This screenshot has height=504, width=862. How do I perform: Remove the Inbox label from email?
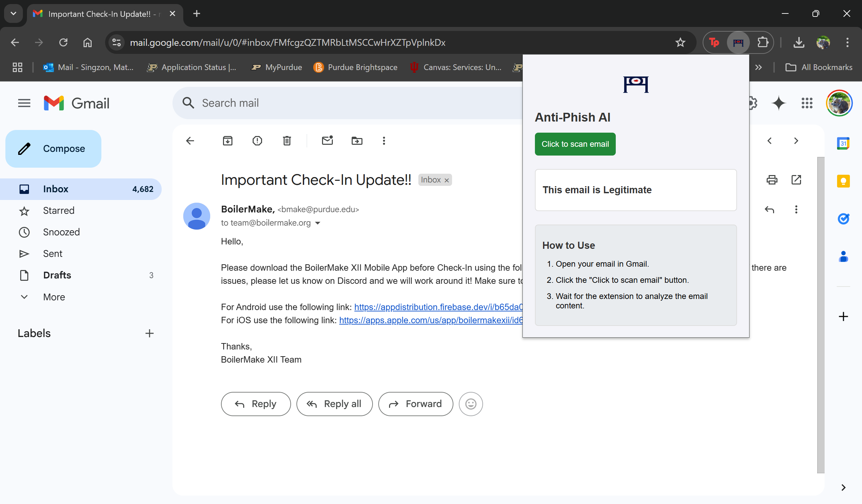click(x=446, y=180)
